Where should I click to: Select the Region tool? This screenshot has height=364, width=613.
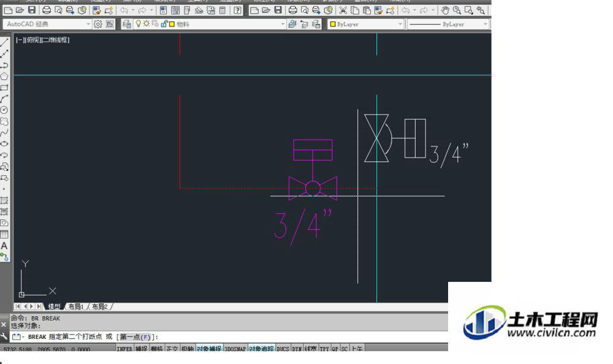coord(4,223)
